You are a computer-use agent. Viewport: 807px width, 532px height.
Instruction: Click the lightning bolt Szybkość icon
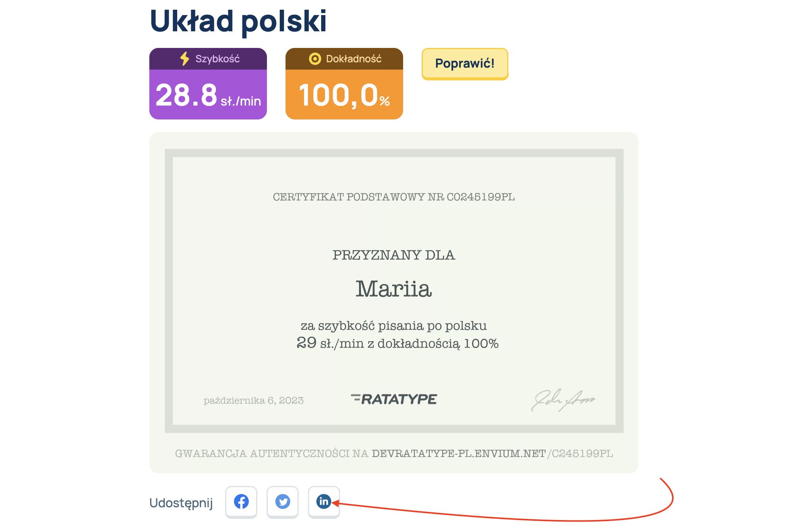(185, 59)
